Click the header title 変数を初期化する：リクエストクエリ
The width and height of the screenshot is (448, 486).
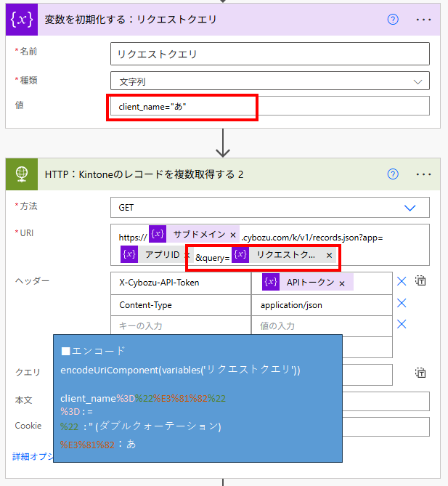coord(131,20)
